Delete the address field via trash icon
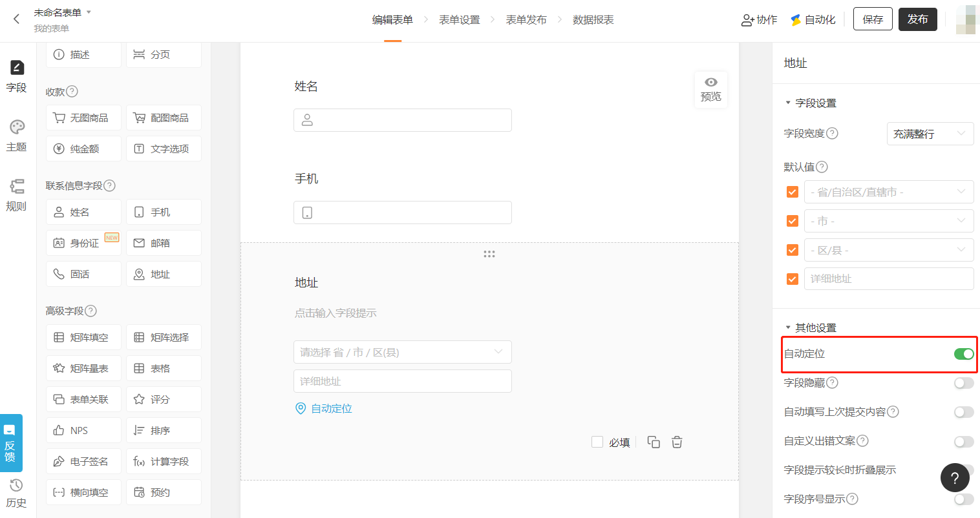980x518 pixels. tap(677, 442)
